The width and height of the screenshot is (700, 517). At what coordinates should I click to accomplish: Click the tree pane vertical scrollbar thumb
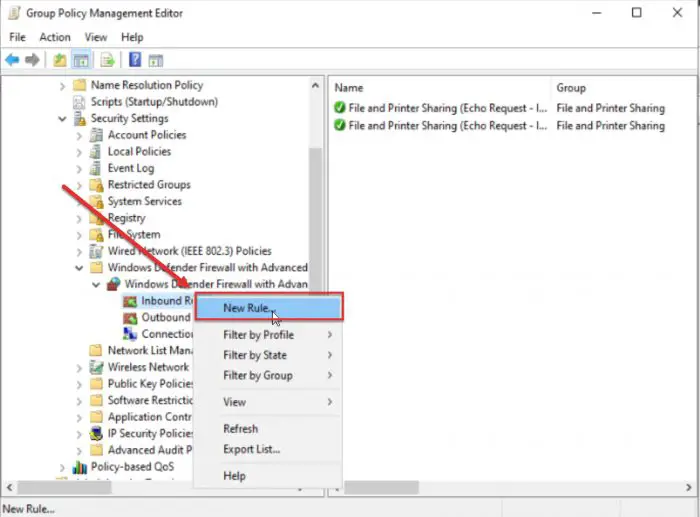pyautogui.click(x=316, y=219)
